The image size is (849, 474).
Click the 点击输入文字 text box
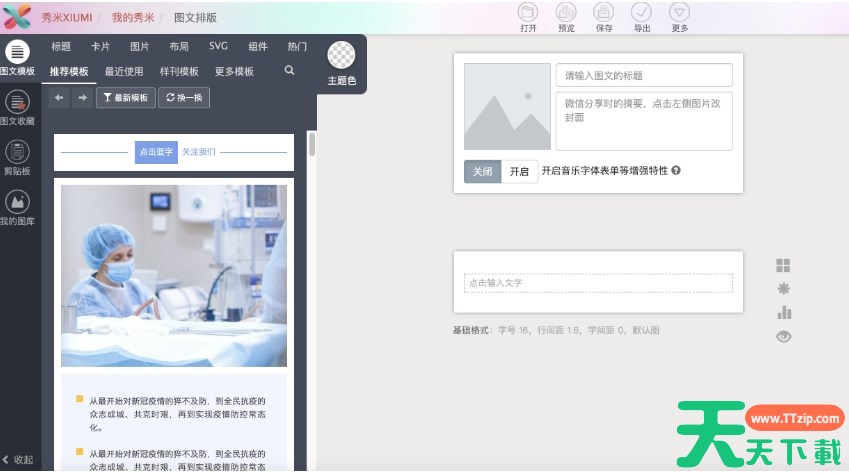coord(598,283)
